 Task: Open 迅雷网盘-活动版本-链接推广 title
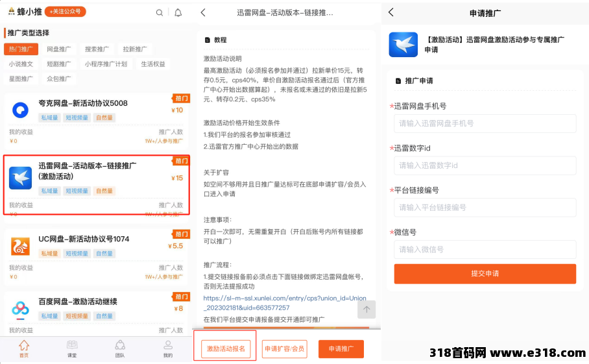88,171
